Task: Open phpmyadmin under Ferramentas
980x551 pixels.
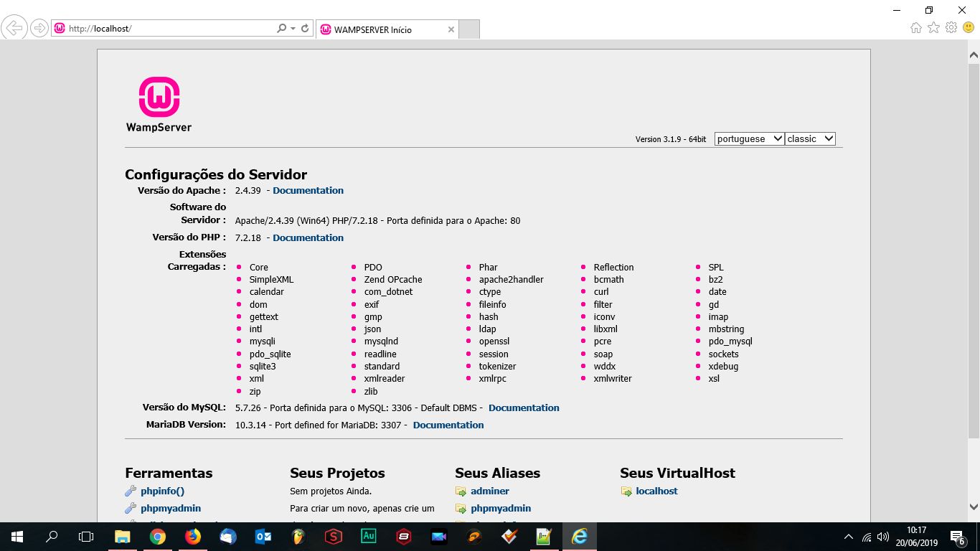Action: point(171,509)
